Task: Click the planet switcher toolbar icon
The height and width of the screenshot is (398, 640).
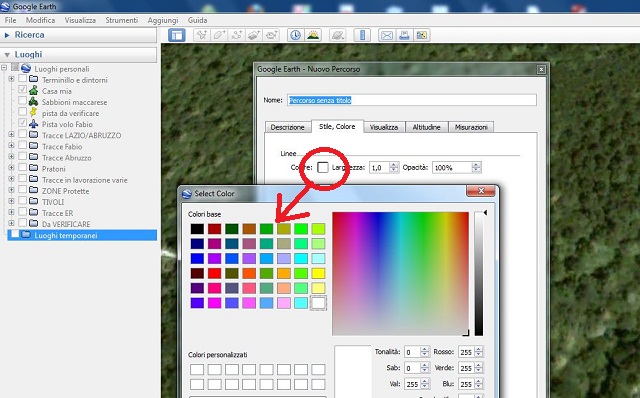Action: 338,35
